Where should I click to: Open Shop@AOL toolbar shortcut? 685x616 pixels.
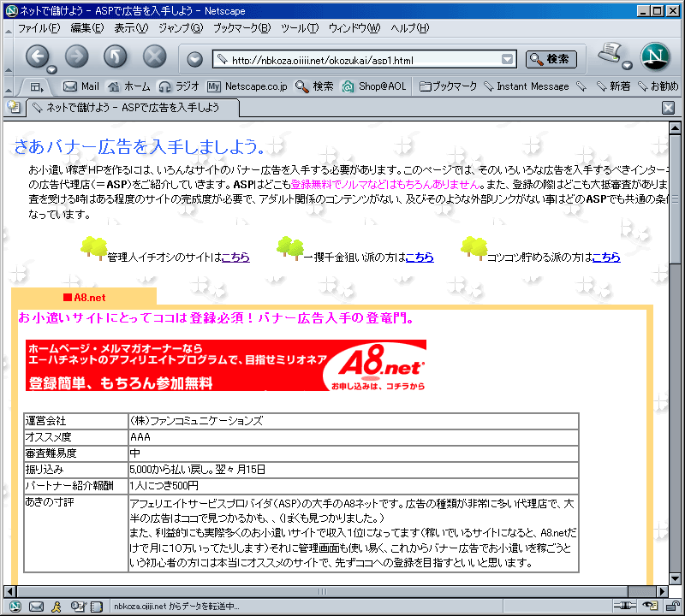[x=374, y=86]
